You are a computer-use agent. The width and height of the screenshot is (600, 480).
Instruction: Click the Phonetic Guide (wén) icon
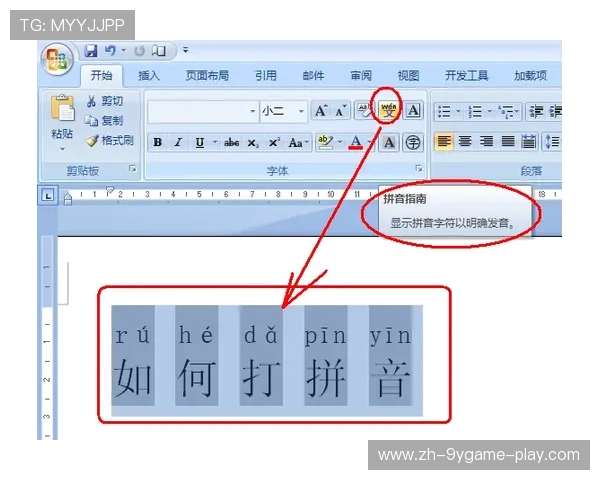(388, 111)
